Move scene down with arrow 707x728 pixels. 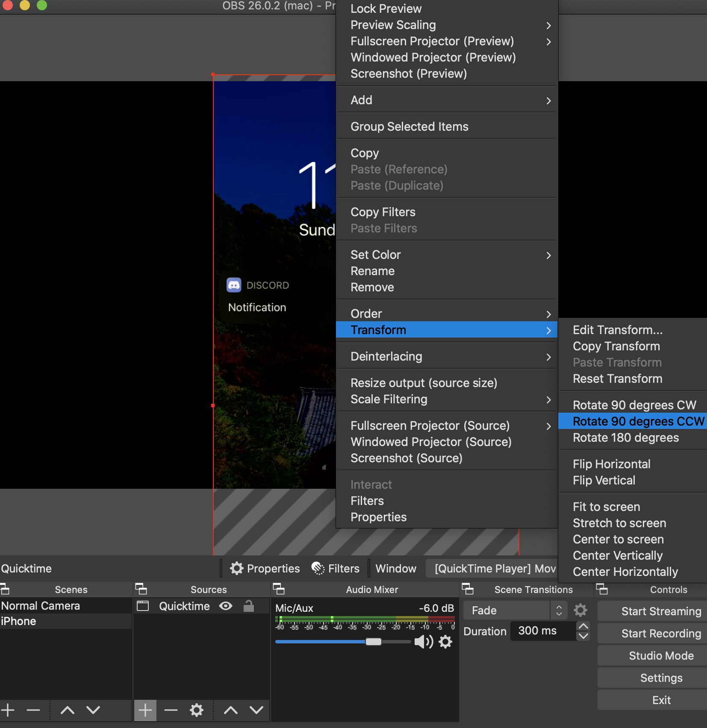pos(93,710)
